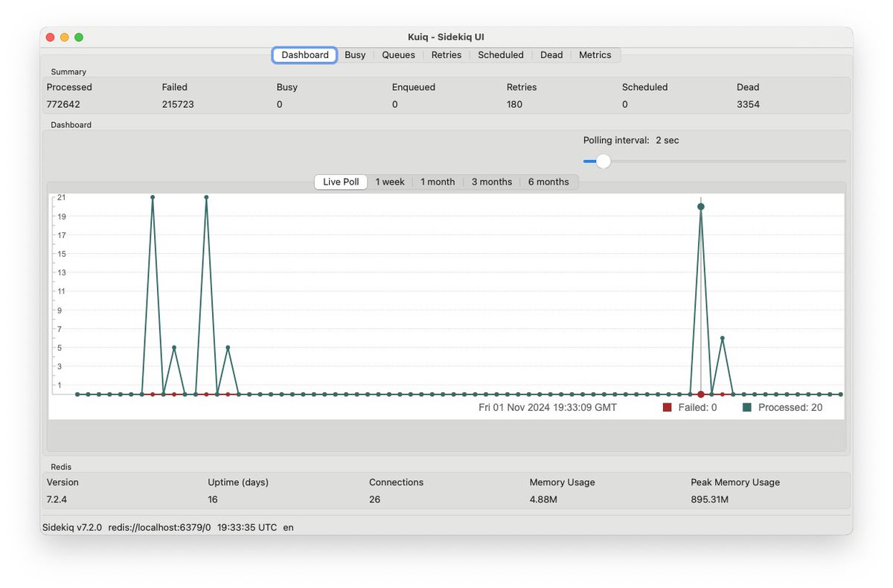This screenshot has width=893, height=588.
Task: Open the Scheduled tab
Action: (x=501, y=55)
